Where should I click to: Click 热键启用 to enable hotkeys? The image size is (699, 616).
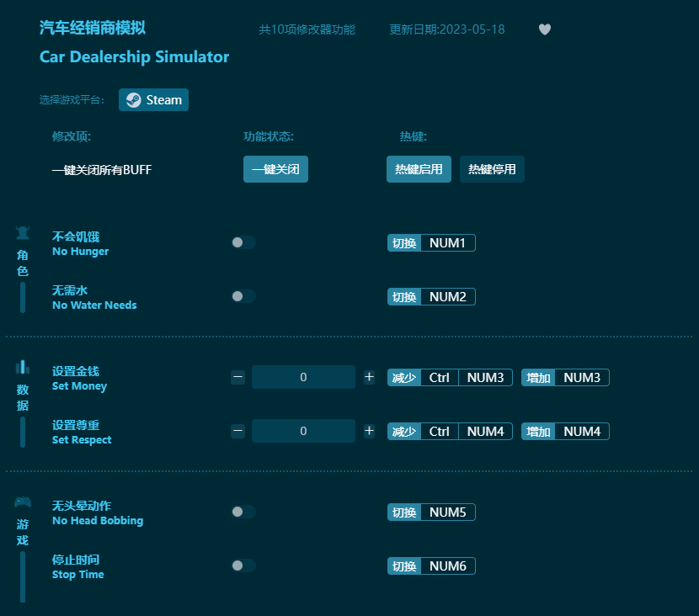coord(419,169)
